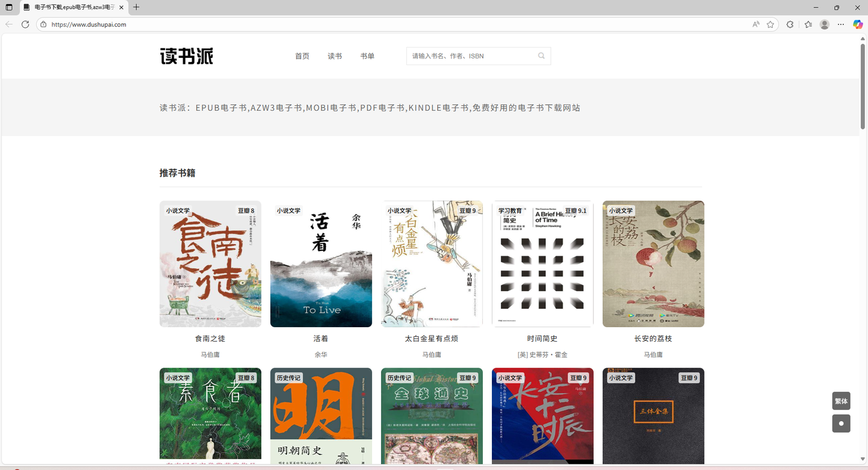
Task: Open Settings and more ellipsis menu
Action: pos(841,24)
